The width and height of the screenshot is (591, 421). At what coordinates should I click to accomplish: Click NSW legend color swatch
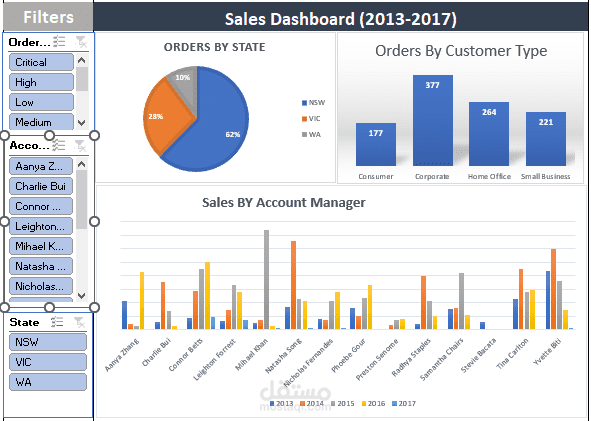point(304,103)
